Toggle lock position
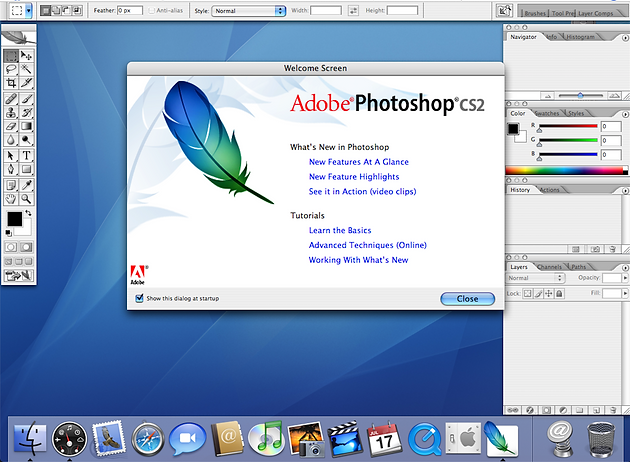This screenshot has height=462, width=630. point(548,294)
